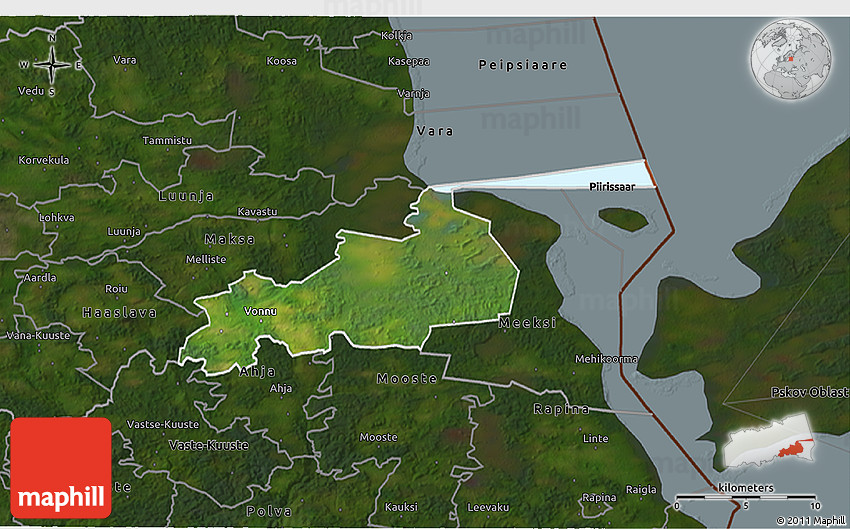The width and height of the screenshot is (850, 529).
Task: Click the Piirissaar label
Action: point(613,186)
